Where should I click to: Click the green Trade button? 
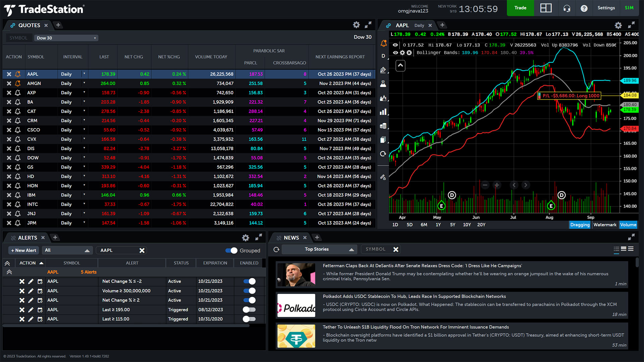(x=520, y=8)
